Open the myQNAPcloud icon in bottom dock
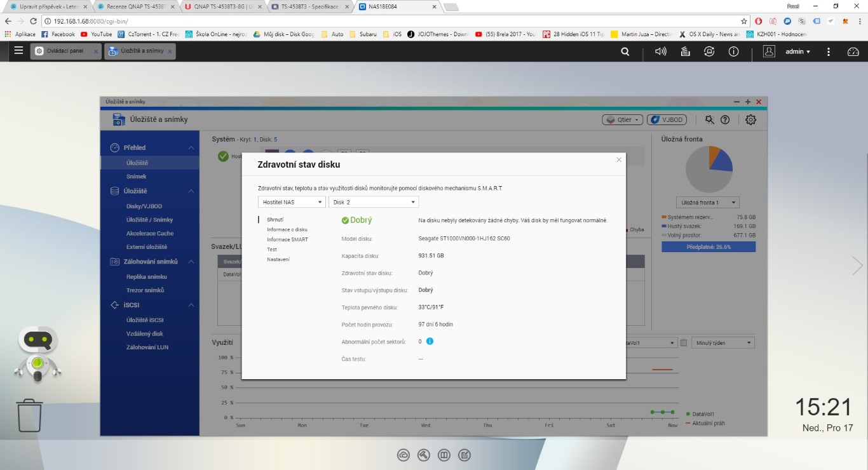 click(403, 455)
